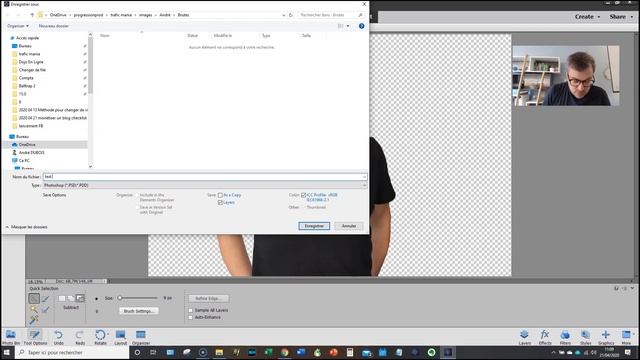Click Tool Options help icon
Image resolution: width=640 pixels, height=360 pixels.
click(x=616, y=288)
